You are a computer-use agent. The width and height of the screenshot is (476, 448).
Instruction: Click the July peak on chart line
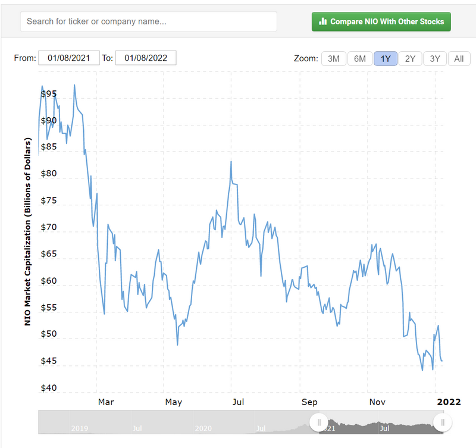pyautogui.click(x=231, y=162)
